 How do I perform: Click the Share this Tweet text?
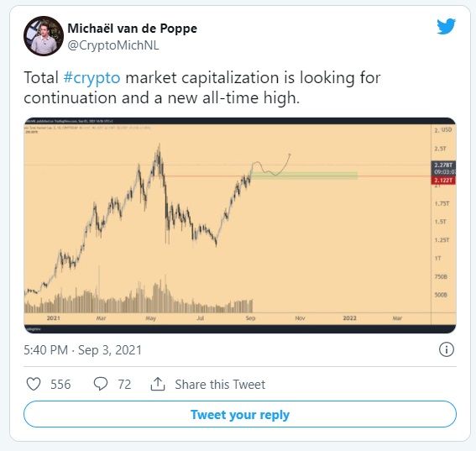click(220, 385)
